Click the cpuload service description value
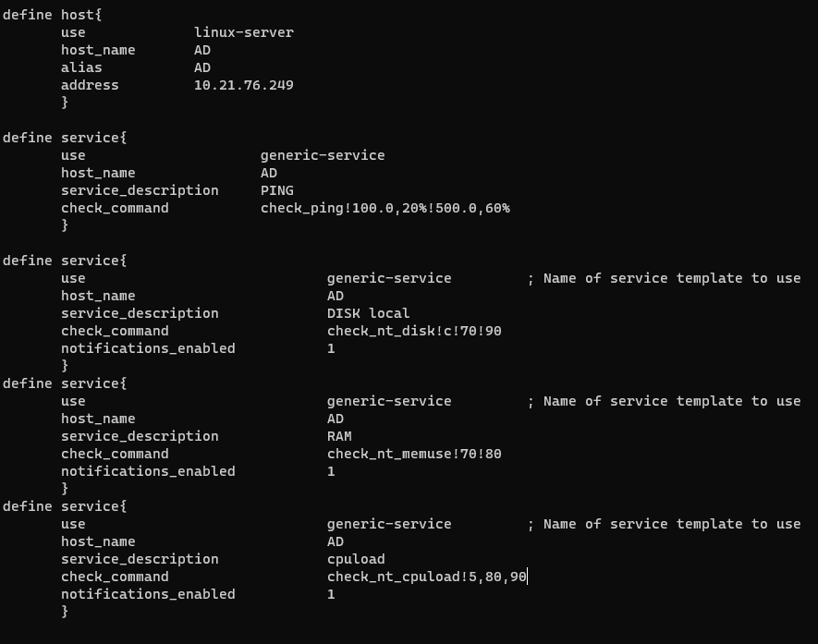This screenshot has height=644, width=818. (356, 559)
